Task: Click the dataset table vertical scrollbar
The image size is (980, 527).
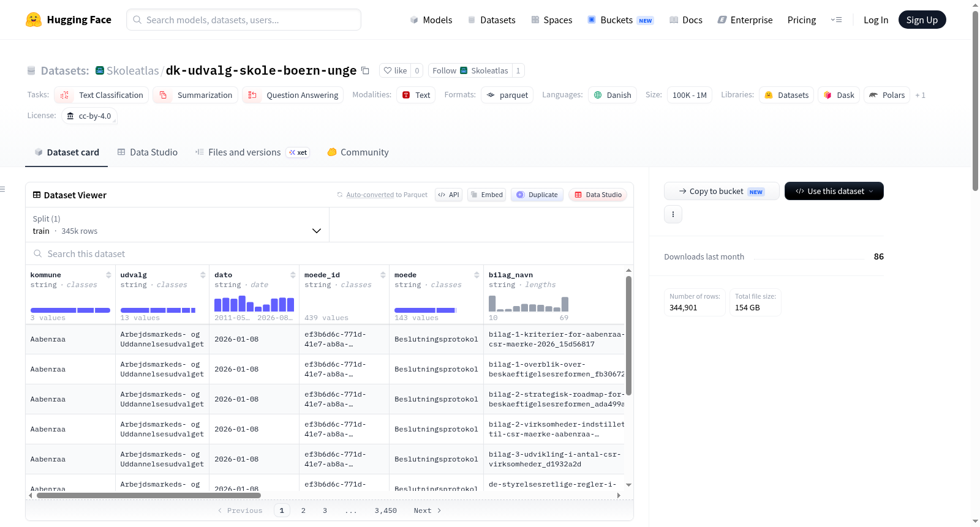Action: pyautogui.click(x=628, y=335)
